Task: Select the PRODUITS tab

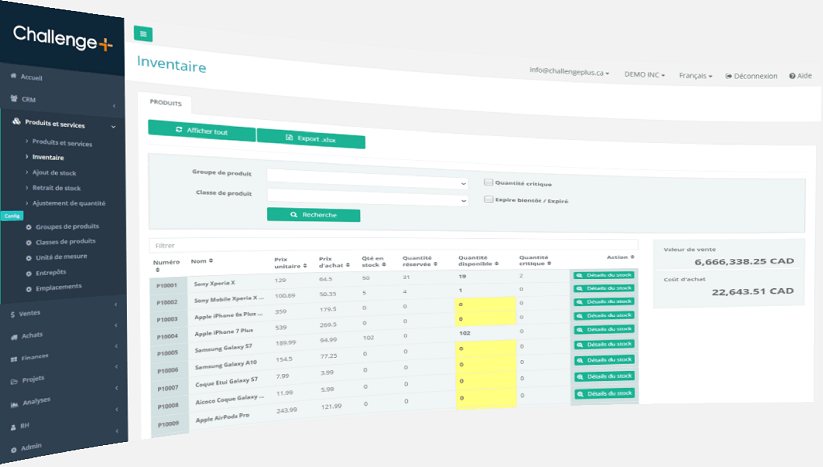Action: coord(164,102)
